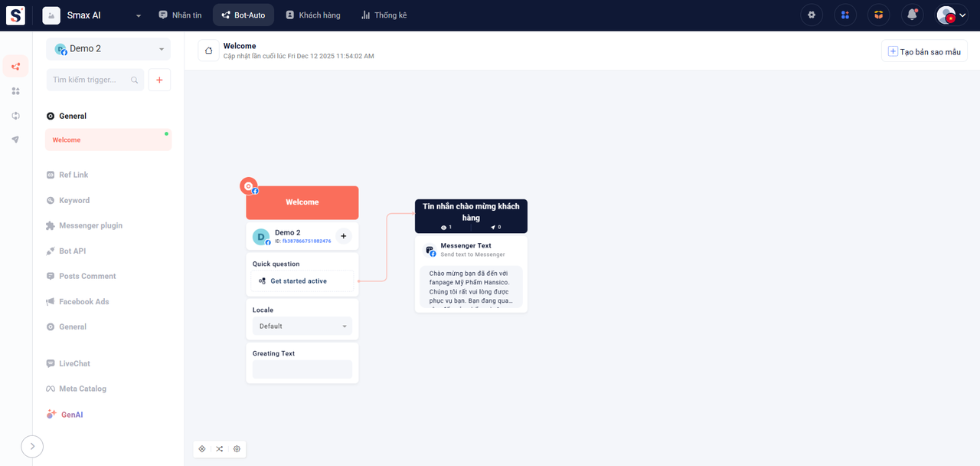
Task: Click the plus button next to Demo 2 page
Action: pos(343,236)
